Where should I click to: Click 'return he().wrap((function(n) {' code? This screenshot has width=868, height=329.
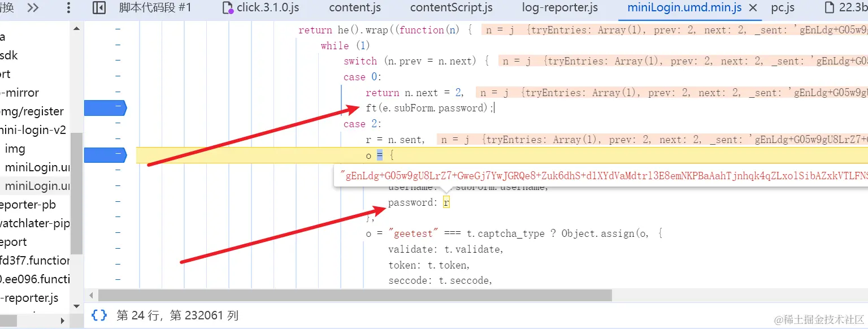[x=385, y=30]
